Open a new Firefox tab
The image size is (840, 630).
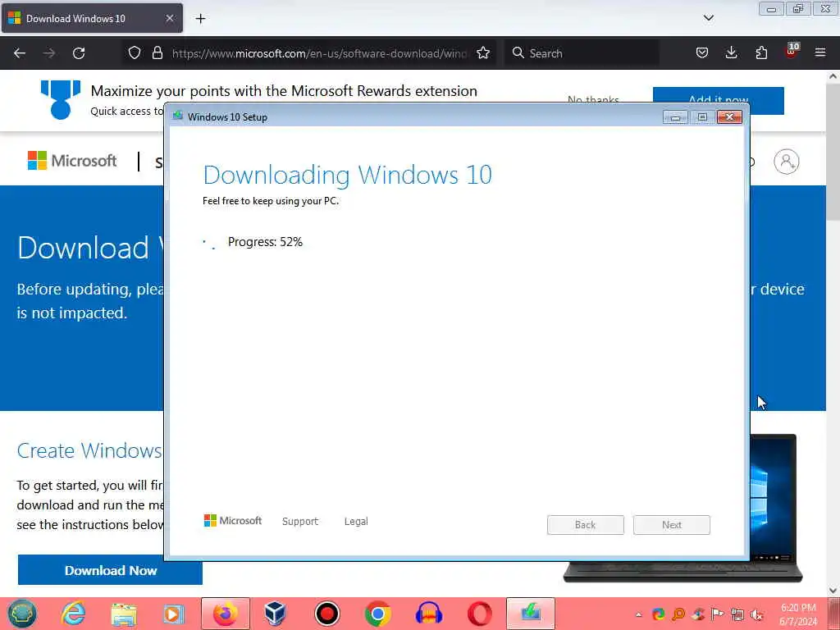200,19
